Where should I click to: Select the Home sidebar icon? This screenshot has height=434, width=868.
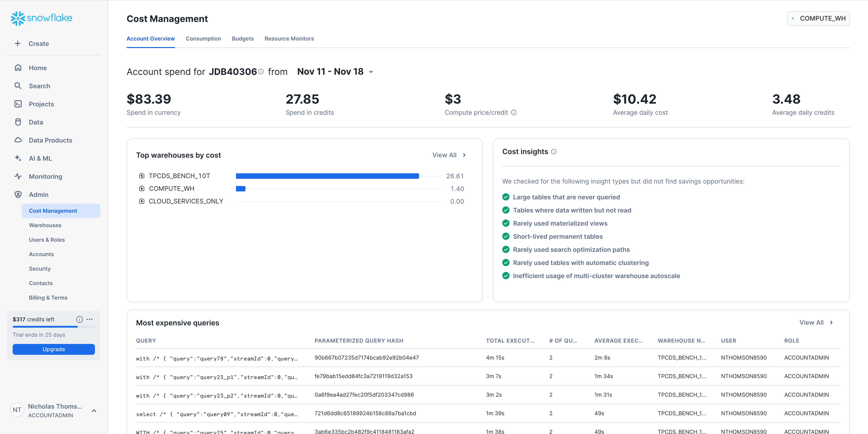tap(18, 67)
